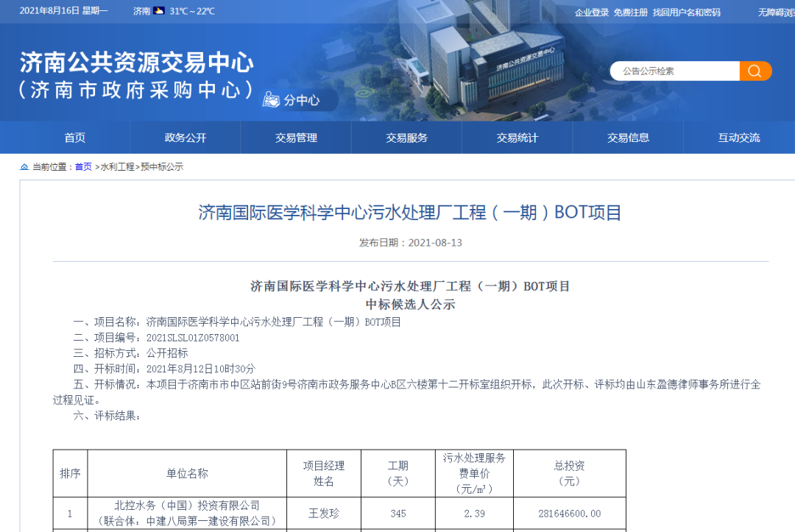Click the 六、评标结果 line
Viewport: 795px width, 532px height.
(107, 416)
